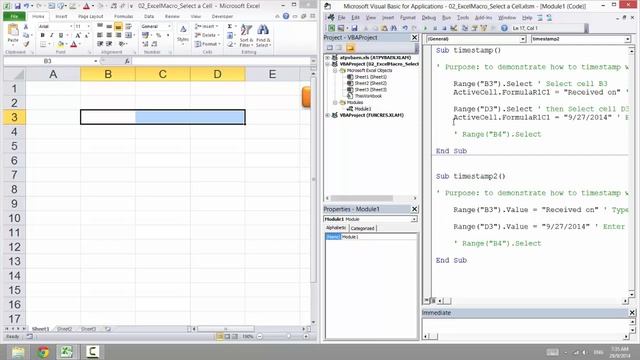Image resolution: width=640 pixels, height=360 pixels.
Task: Click the Name Box showing B3
Action: pyautogui.click(x=48, y=61)
